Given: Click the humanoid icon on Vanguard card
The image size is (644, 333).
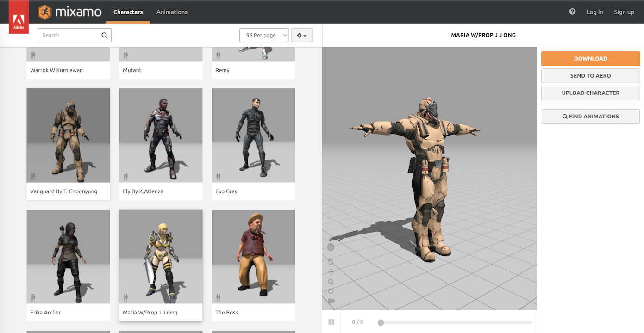Looking at the screenshot, I should (x=33, y=176).
